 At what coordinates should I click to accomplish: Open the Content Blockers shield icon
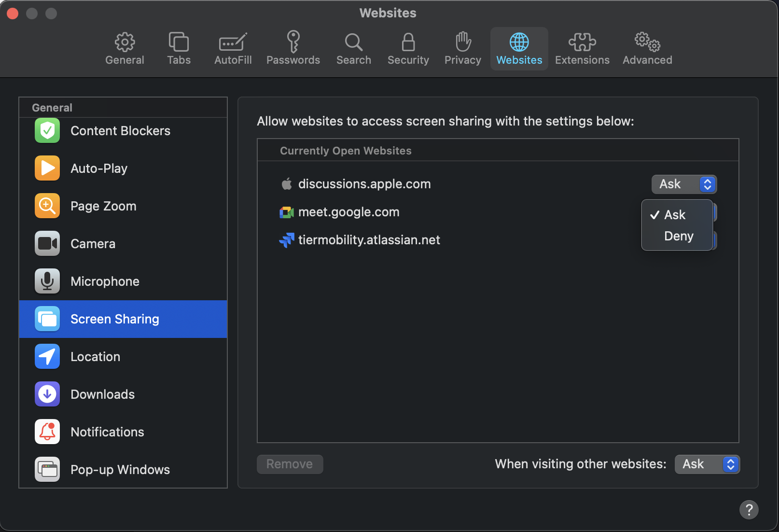pyautogui.click(x=47, y=131)
